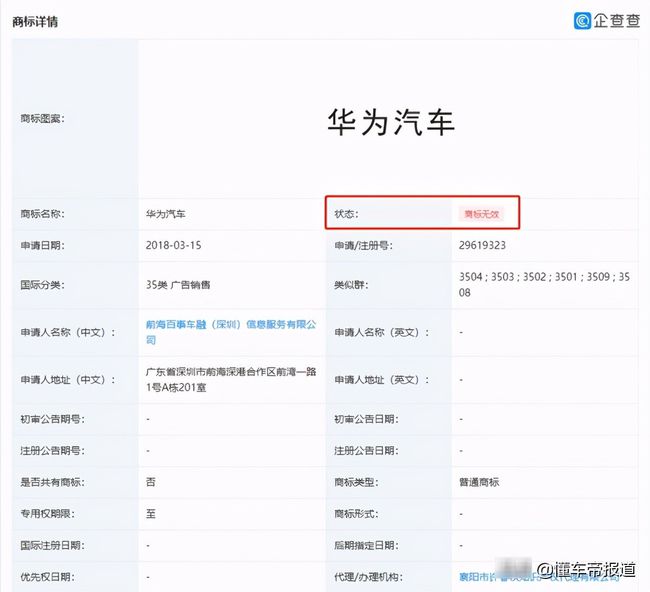
Task: Select the trademark type value 普通商标
Action: click(x=479, y=482)
